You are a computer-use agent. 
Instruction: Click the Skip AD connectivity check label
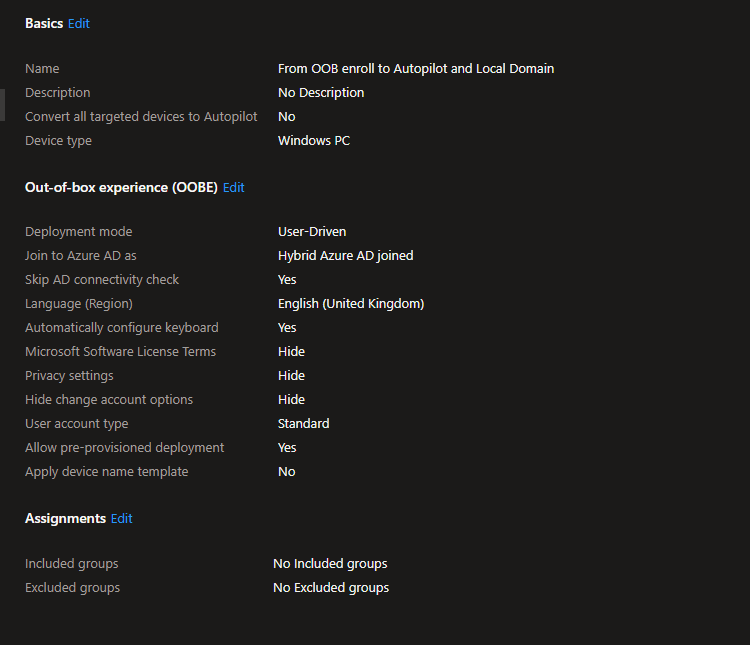pos(102,280)
